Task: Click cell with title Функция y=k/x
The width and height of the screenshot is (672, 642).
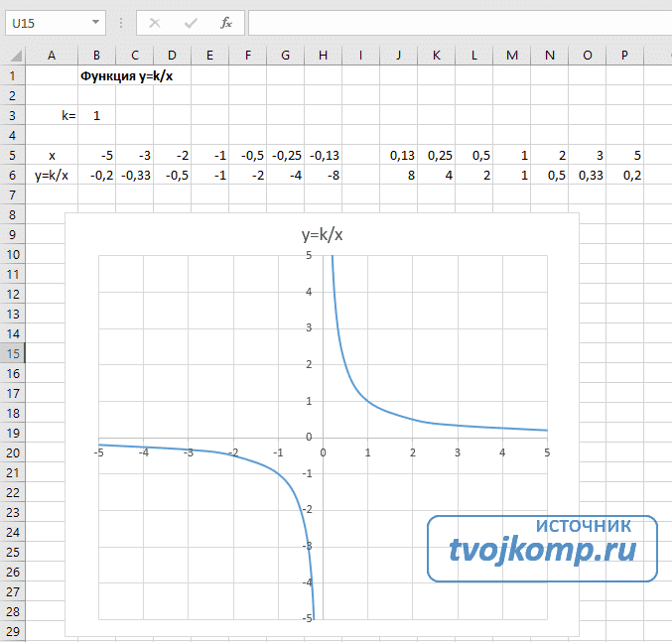Action: pos(126,76)
